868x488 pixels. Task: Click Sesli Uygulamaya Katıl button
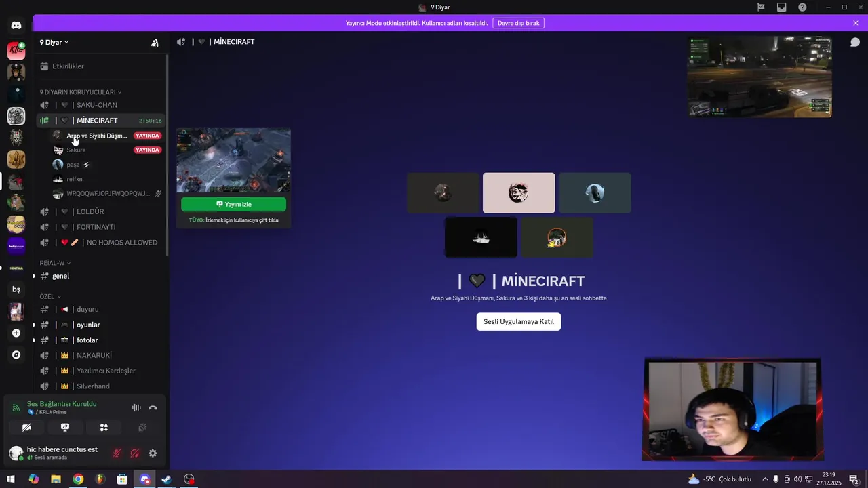[x=519, y=321]
